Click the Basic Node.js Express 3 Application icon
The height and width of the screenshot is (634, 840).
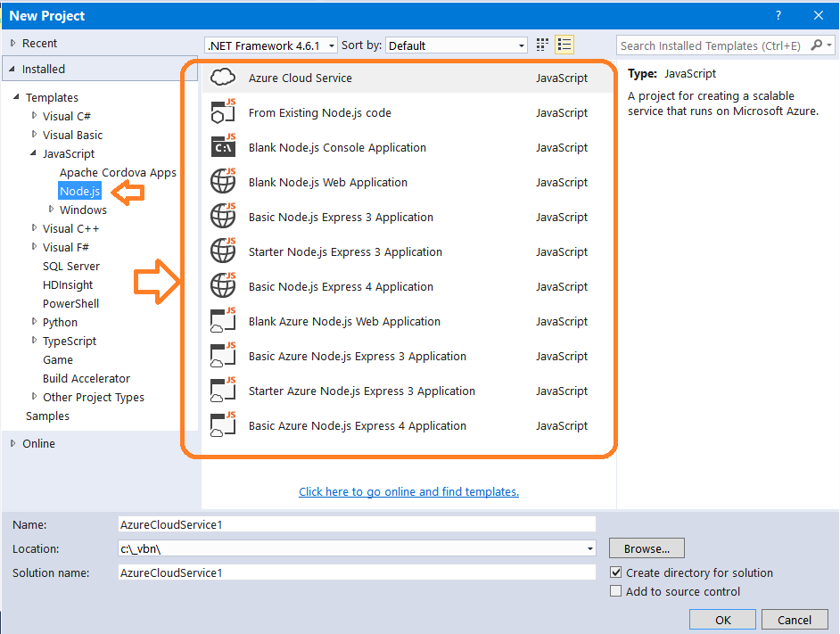(223, 216)
